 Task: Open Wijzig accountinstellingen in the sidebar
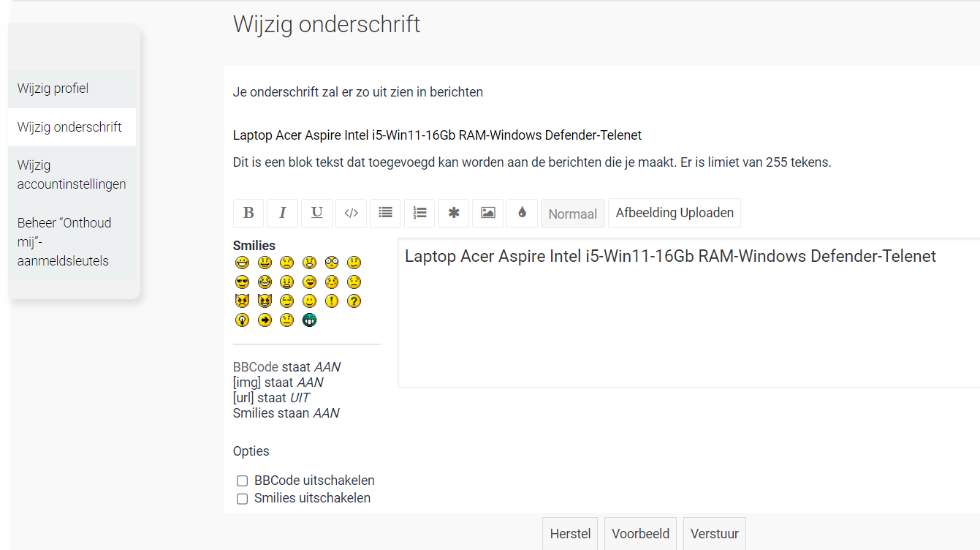(71, 174)
